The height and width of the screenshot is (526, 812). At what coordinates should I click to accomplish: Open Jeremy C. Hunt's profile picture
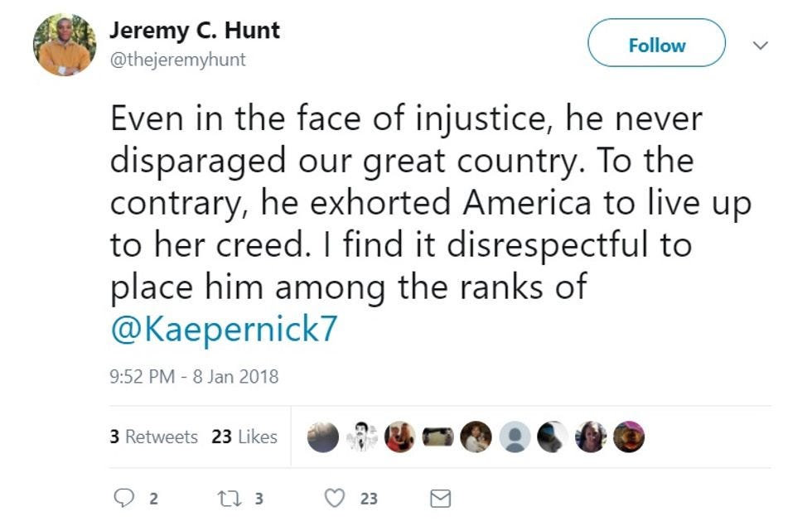[65, 45]
